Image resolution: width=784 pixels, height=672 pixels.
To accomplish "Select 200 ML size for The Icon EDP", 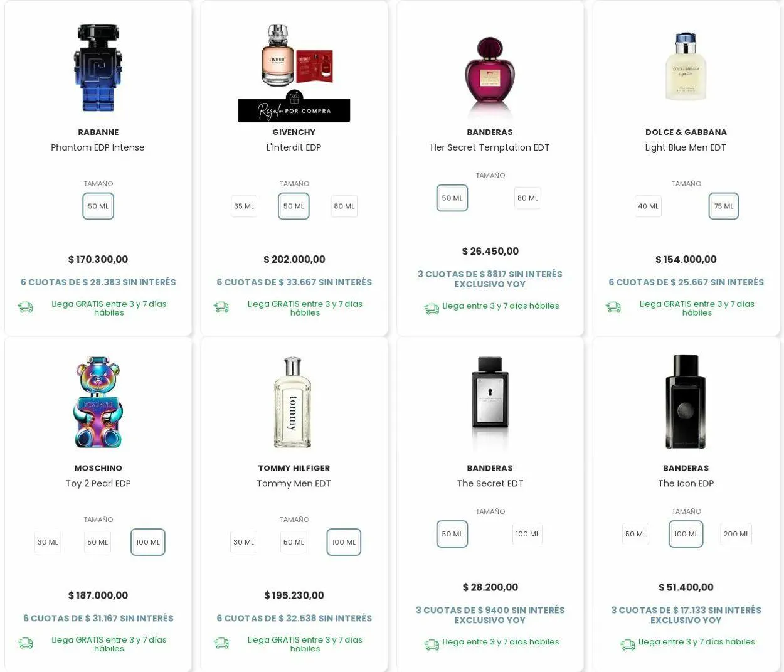I will click(x=736, y=534).
